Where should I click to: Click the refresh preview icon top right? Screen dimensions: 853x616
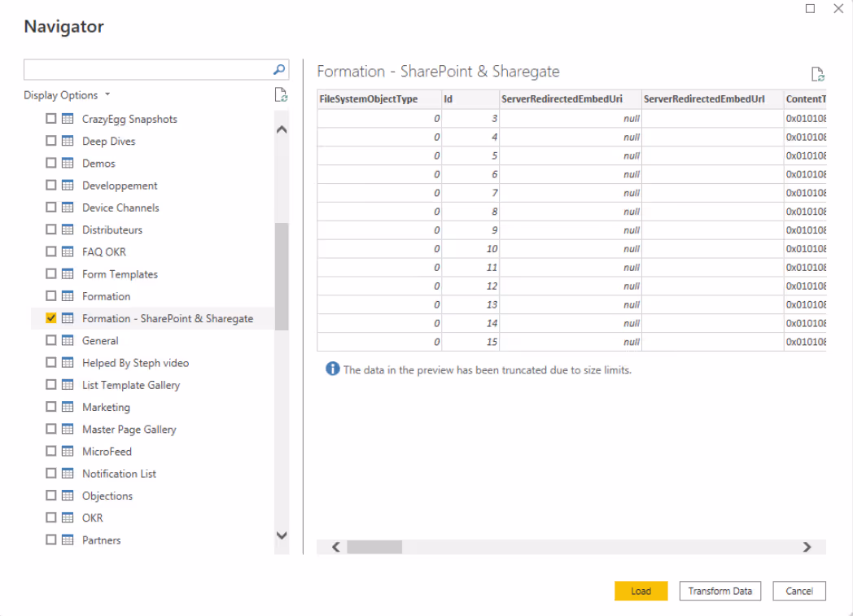tap(818, 74)
